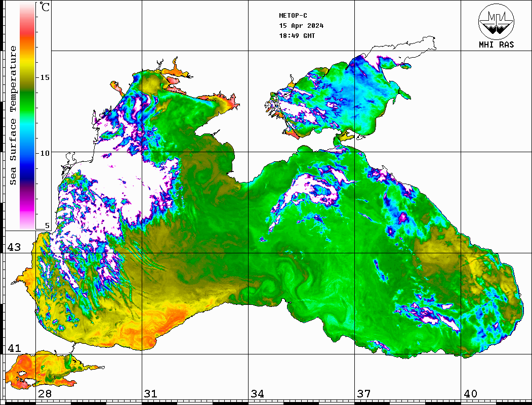532x405 pixels.
Task: Click the time text 18:49 GMT
Action: [x=297, y=35]
